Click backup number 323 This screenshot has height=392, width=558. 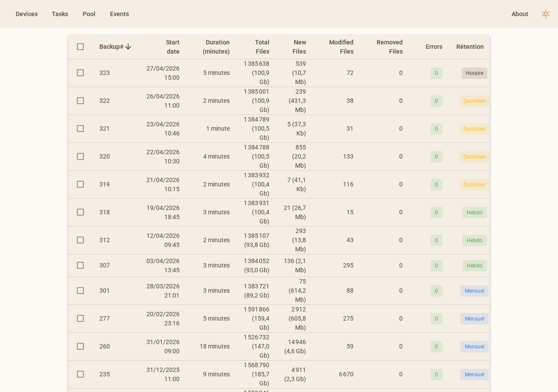105,73
